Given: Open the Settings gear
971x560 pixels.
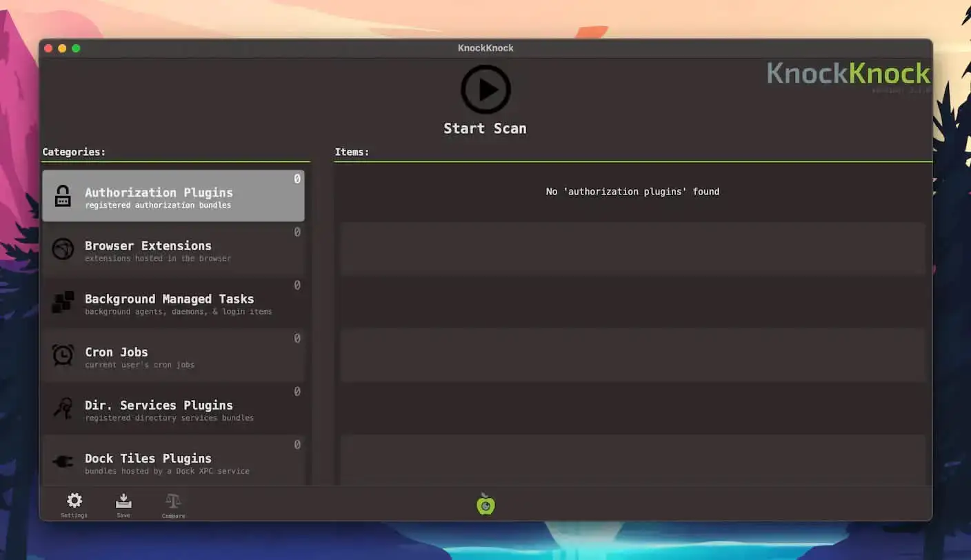Looking at the screenshot, I should (74, 501).
